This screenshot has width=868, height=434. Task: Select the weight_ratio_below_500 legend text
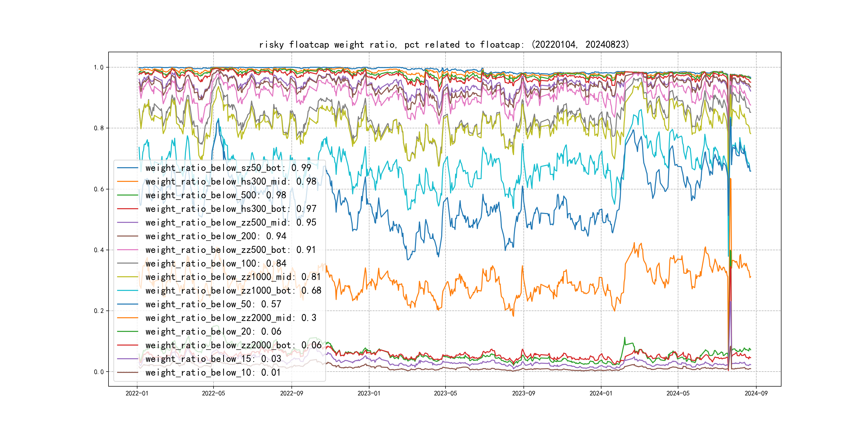point(216,195)
